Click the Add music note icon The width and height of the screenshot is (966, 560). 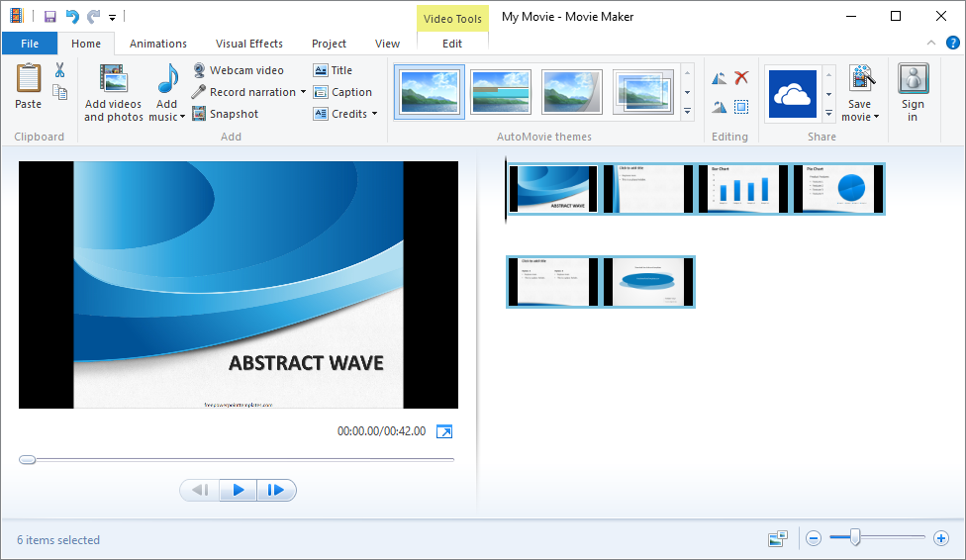click(167, 79)
